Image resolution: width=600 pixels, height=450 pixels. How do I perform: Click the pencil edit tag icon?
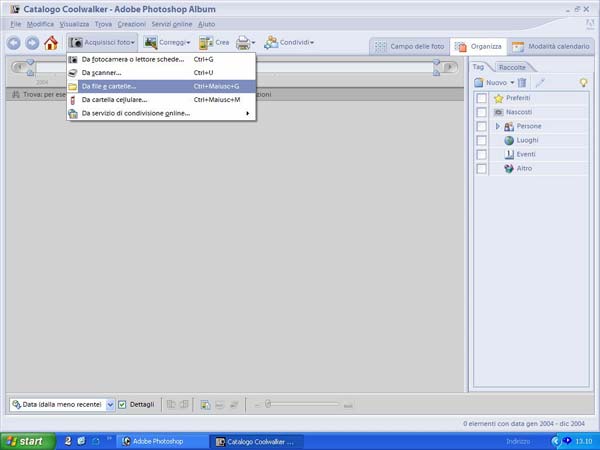point(540,83)
